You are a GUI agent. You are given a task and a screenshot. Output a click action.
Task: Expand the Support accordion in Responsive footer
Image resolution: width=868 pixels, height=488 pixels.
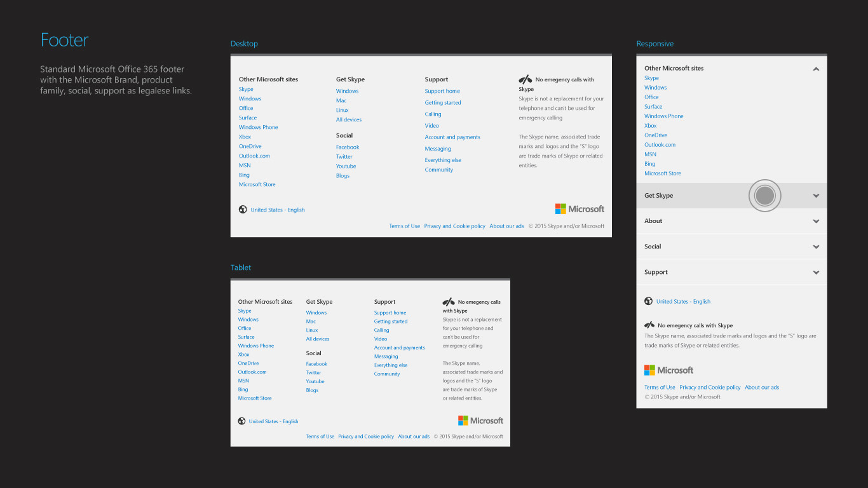816,272
